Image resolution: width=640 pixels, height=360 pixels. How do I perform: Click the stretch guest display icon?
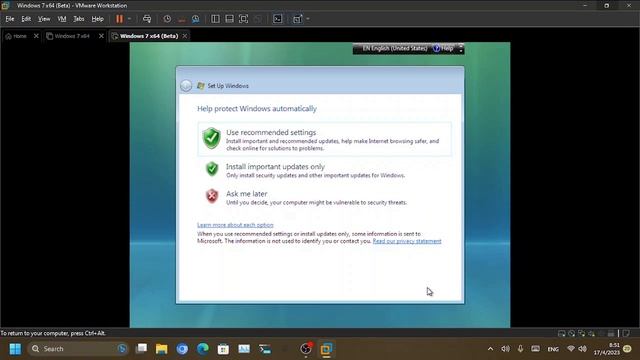click(298, 19)
